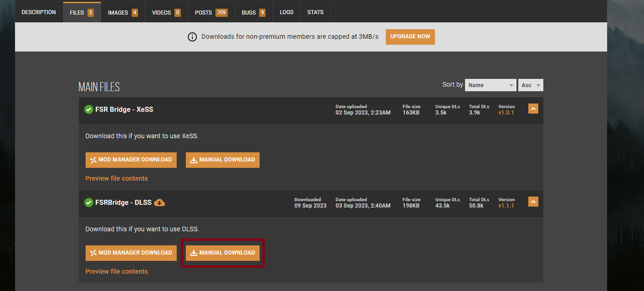Click the 50.8k total downloads value

click(476, 206)
